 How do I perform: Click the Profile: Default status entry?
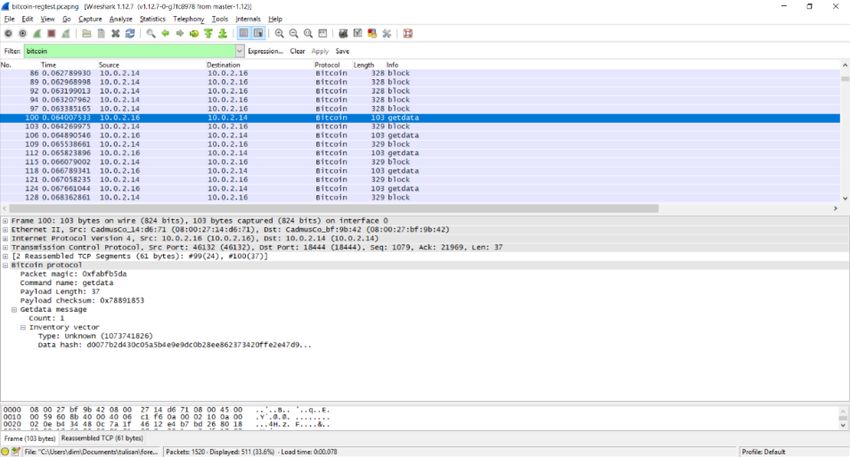tap(763, 452)
